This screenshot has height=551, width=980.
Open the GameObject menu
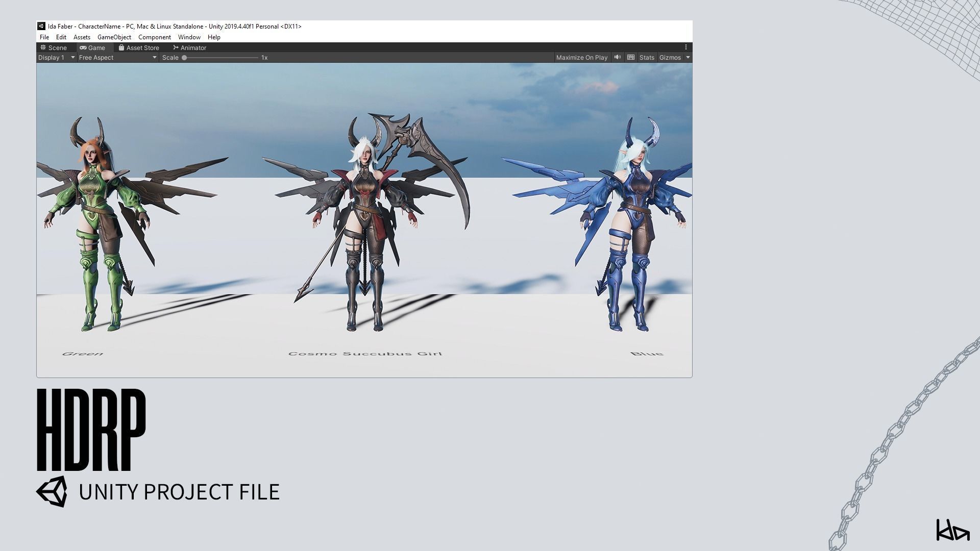[x=114, y=37]
